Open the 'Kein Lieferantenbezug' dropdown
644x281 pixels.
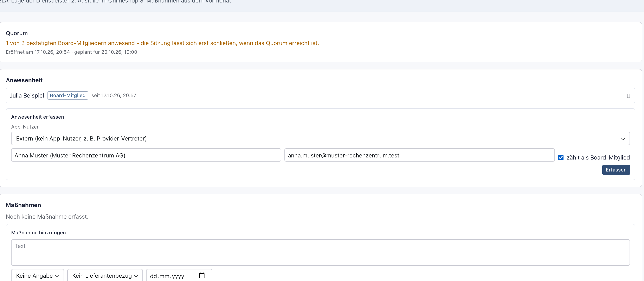tap(105, 275)
